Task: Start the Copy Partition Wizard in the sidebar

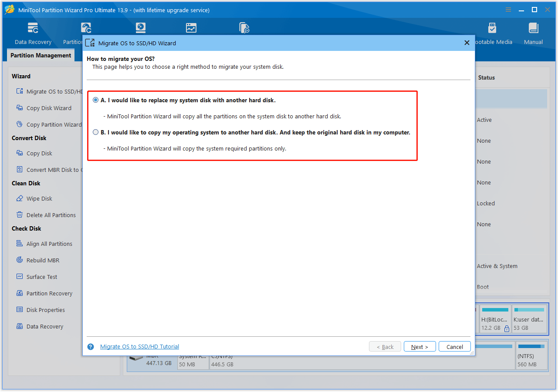Action: 49,124
